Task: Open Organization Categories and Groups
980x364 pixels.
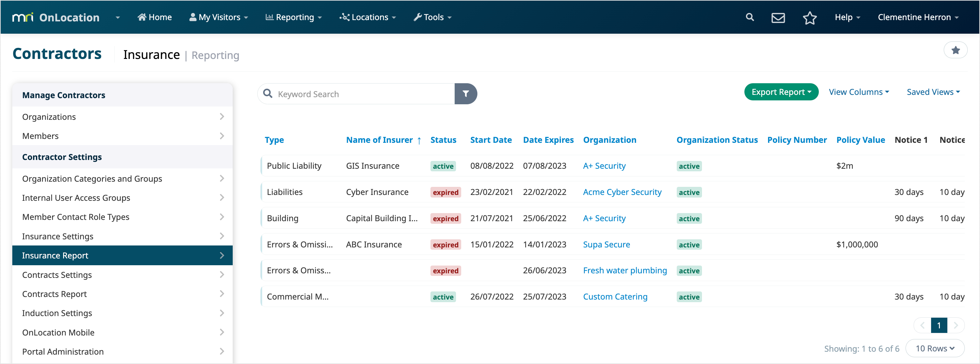Action: tap(122, 178)
